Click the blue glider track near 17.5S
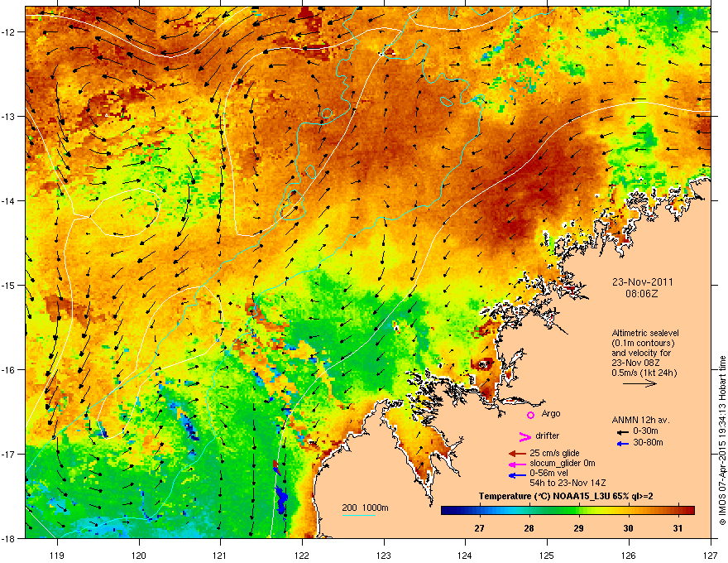 tap(281, 500)
